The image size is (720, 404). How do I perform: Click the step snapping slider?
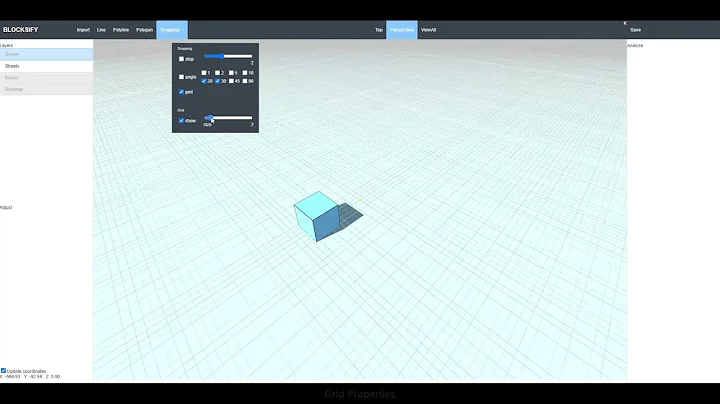[x=228, y=56]
